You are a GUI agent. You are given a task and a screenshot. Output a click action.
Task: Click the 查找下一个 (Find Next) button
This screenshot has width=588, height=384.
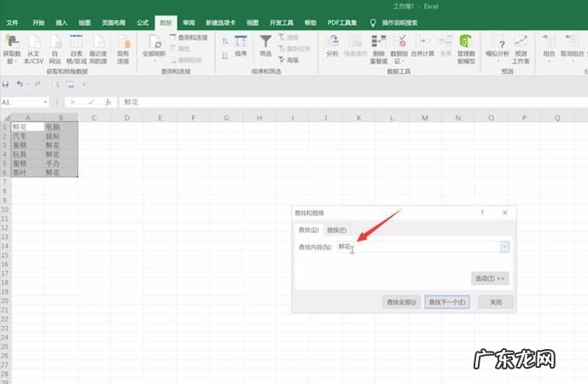(448, 302)
